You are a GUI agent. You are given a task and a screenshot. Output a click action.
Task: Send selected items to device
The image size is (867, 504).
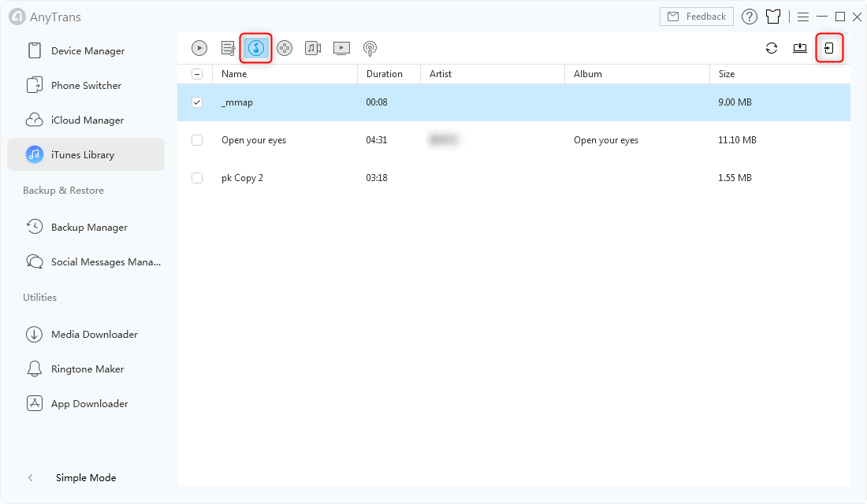coord(829,48)
